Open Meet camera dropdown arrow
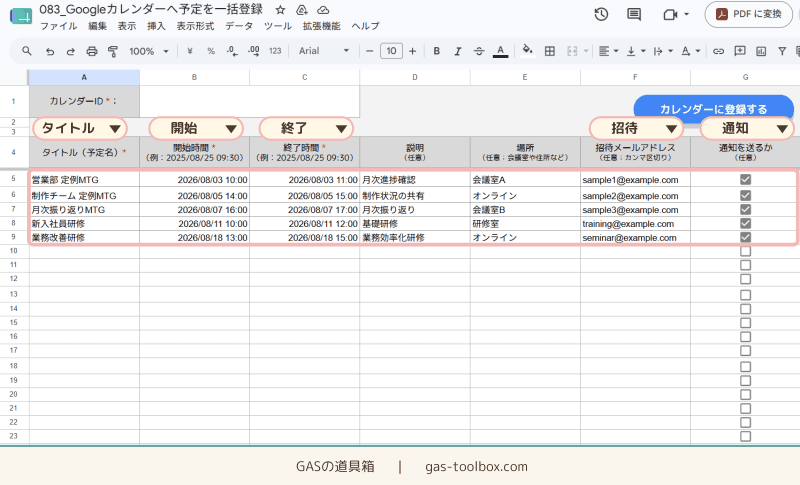 tap(686, 14)
